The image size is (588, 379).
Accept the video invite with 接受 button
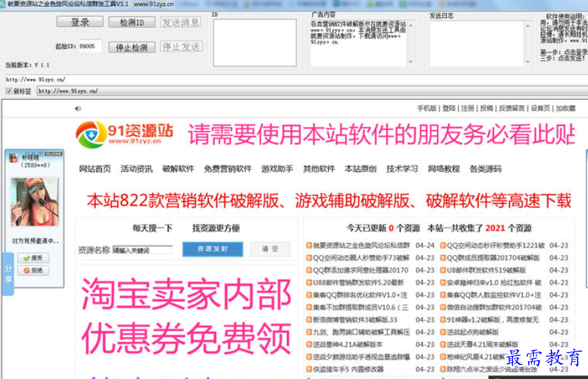[33, 258]
